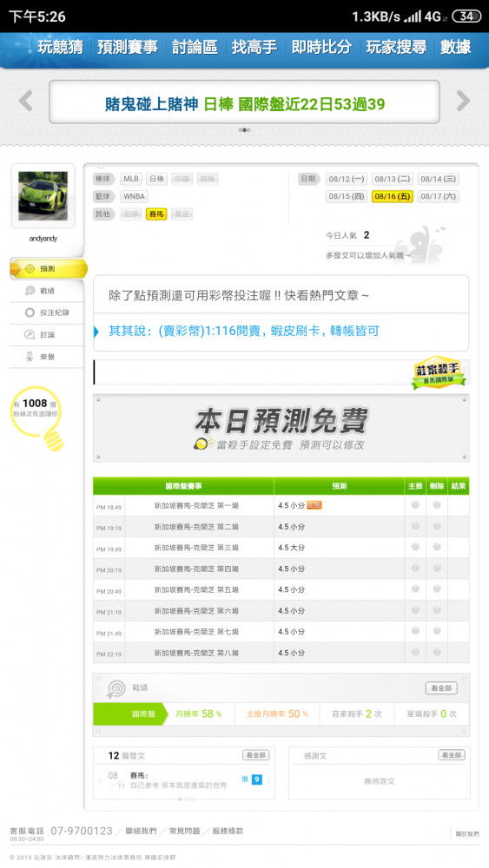The width and height of the screenshot is (489, 868).
Task: Open 找高手 in top navigation
Action: [254, 47]
